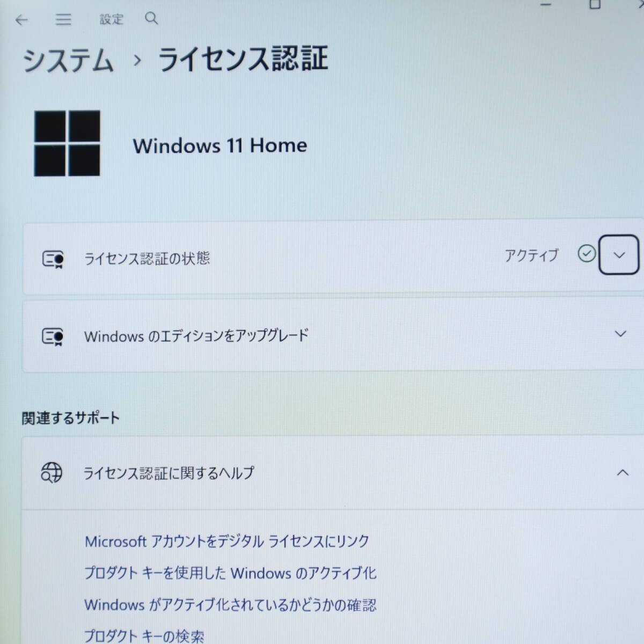Click the 設定 window title
644x644 pixels.
pos(112,19)
